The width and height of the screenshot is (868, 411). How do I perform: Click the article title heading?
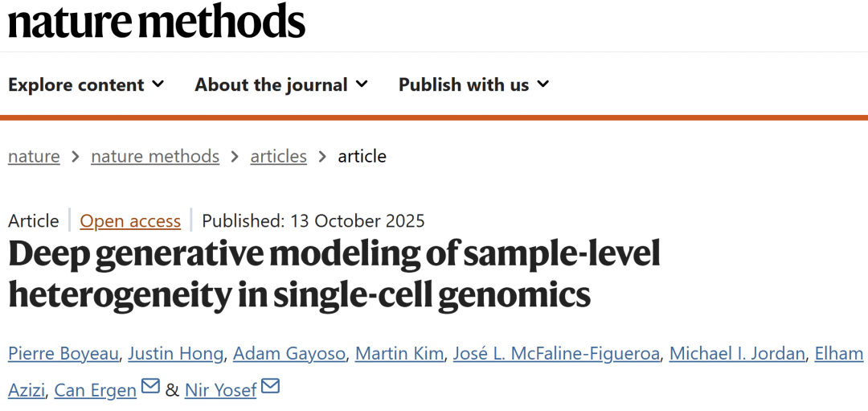tap(334, 274)
